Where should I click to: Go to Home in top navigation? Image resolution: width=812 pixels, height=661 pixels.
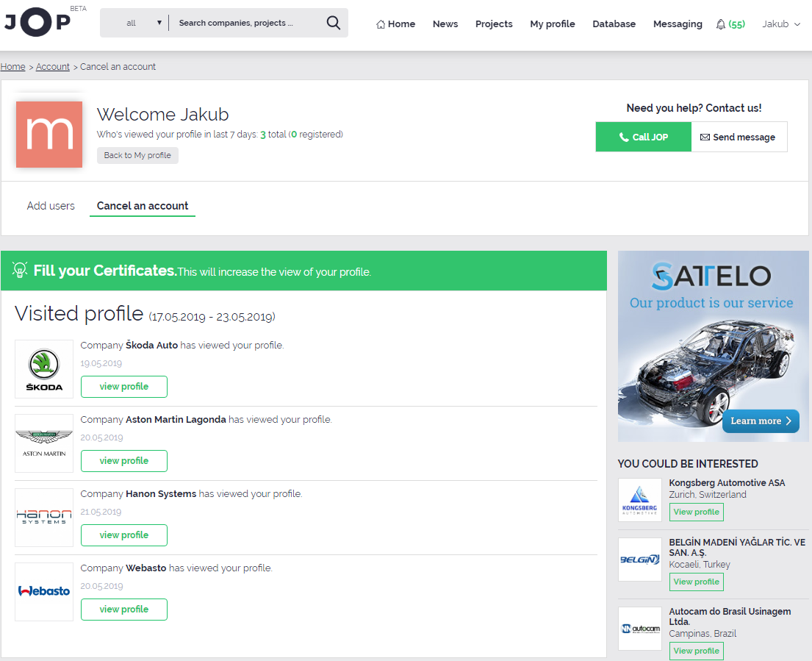[395, 24]
